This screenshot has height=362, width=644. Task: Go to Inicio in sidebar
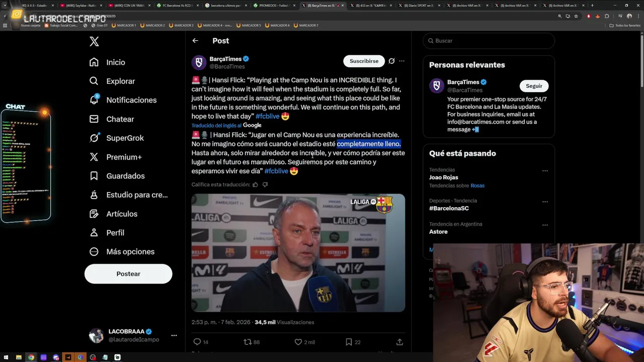(x=107, y=62)
